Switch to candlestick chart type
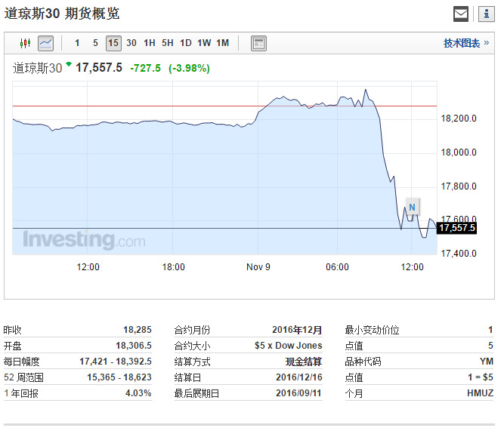This screenshot has height=434, width=504. point(25,43)
